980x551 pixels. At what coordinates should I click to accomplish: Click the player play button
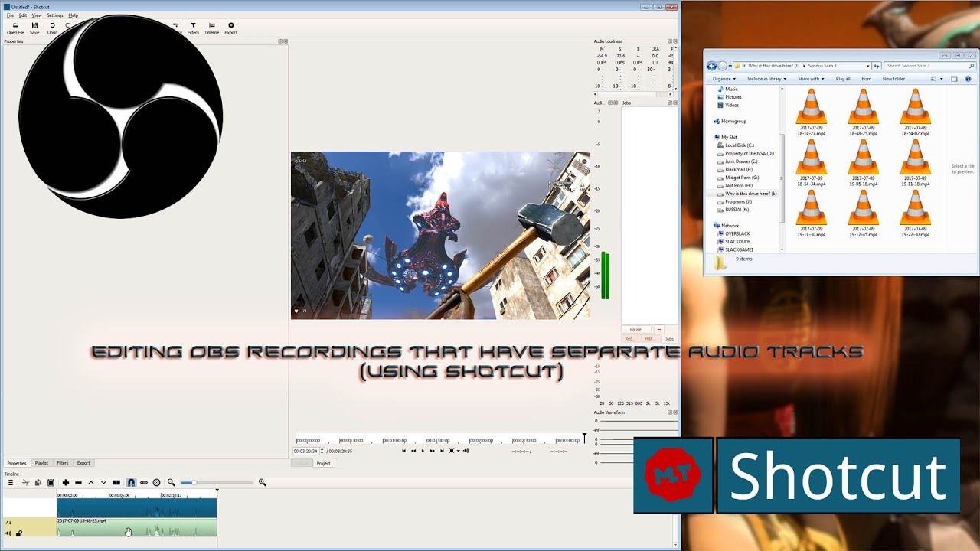(x=423, y=451)
